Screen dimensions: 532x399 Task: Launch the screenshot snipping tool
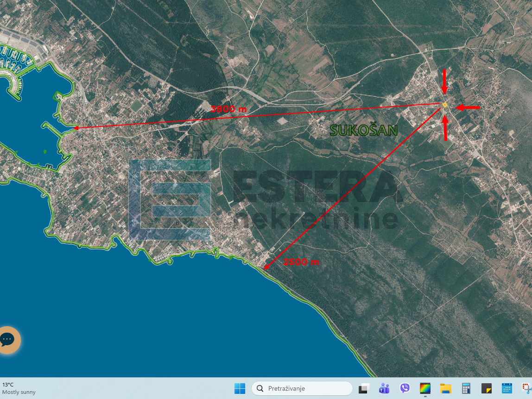[x=526, y=388]
